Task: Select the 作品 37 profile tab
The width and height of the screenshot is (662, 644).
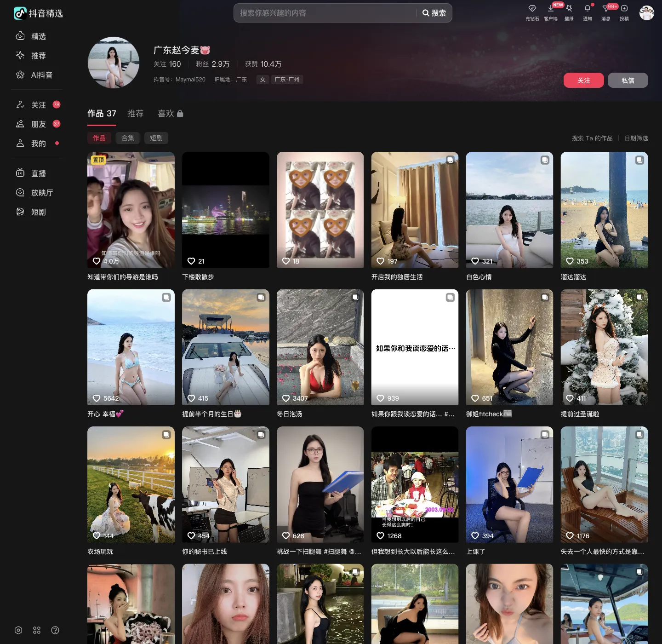Action: tap(102, 114)
